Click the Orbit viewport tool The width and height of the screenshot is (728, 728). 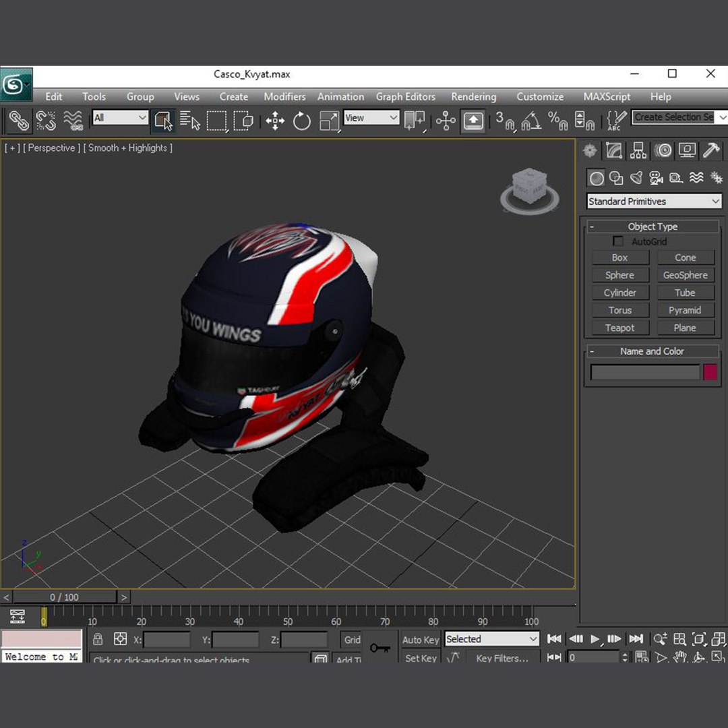coord(699,657)
